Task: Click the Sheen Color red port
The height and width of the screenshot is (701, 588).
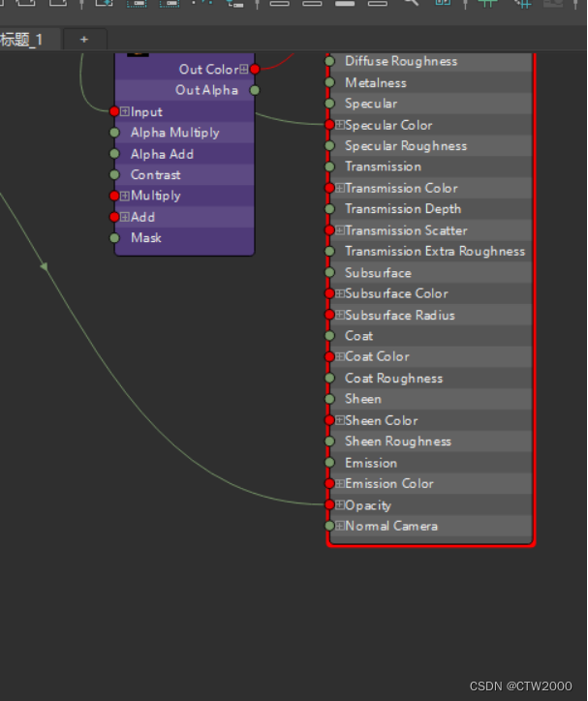Action: [330, 420]
